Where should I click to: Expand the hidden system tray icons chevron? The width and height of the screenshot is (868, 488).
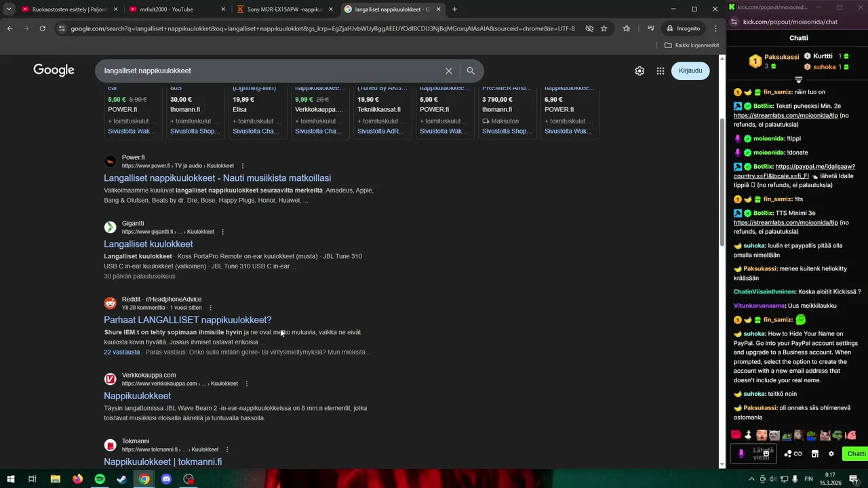751,479
